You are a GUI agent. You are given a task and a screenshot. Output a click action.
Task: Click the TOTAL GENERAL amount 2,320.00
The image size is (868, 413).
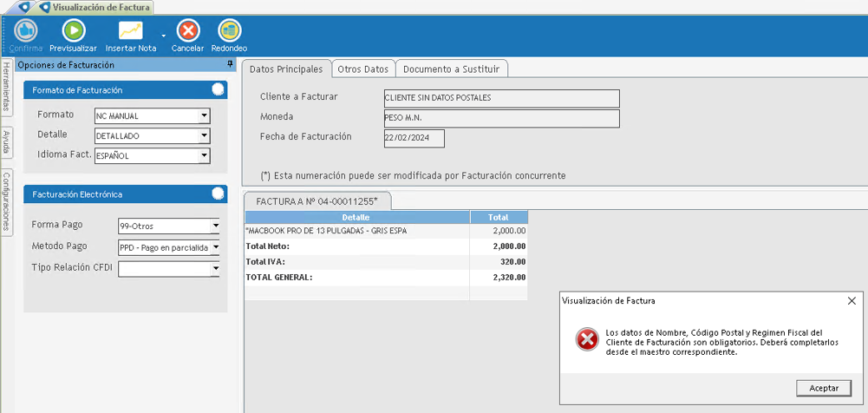click(509, 278)
